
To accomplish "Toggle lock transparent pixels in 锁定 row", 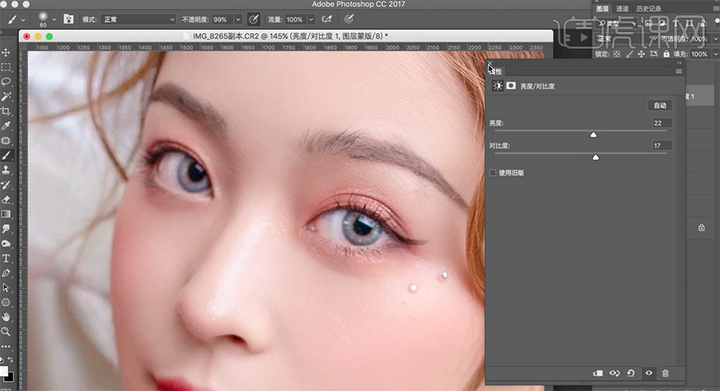I will tap(617, 54).
